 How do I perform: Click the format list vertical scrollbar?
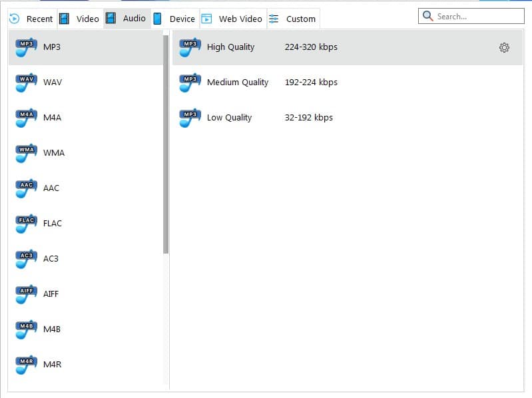click(x=166, y=144)
